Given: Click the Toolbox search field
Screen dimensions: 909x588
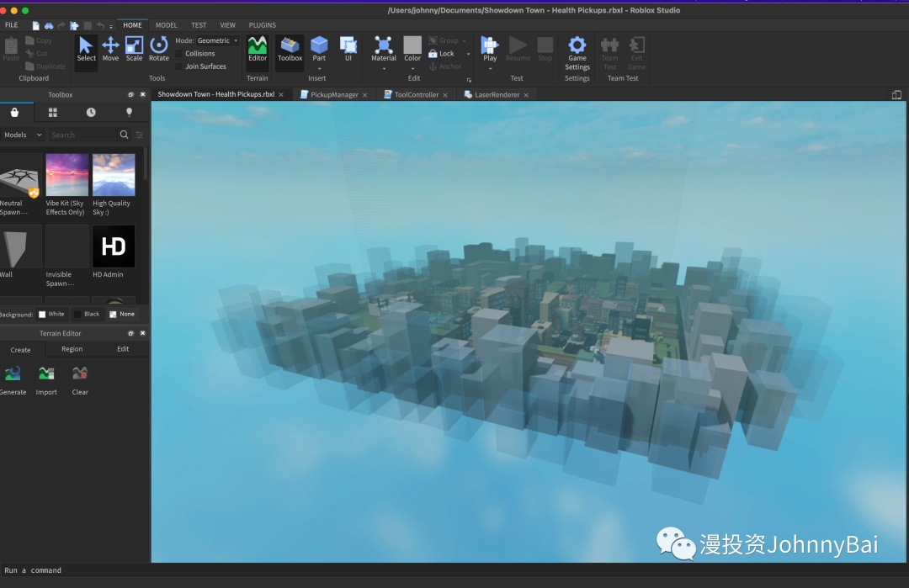Looking at the screenshot, I should coord(82,135).
